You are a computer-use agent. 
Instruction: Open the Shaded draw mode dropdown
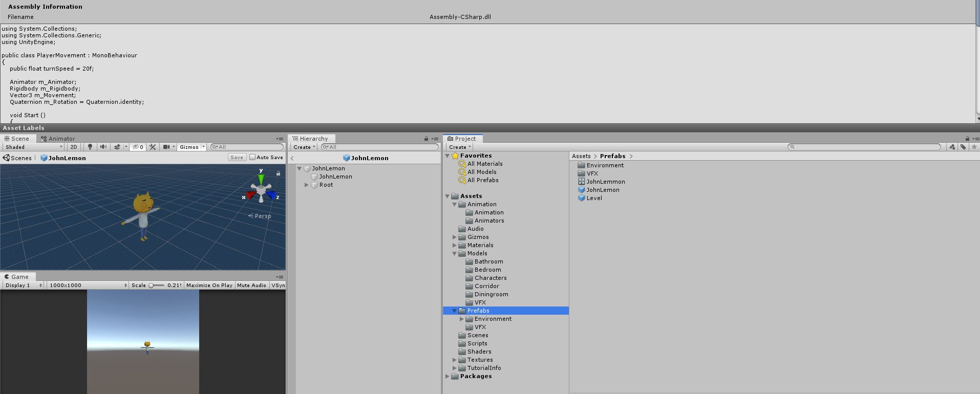pos(34,147)
